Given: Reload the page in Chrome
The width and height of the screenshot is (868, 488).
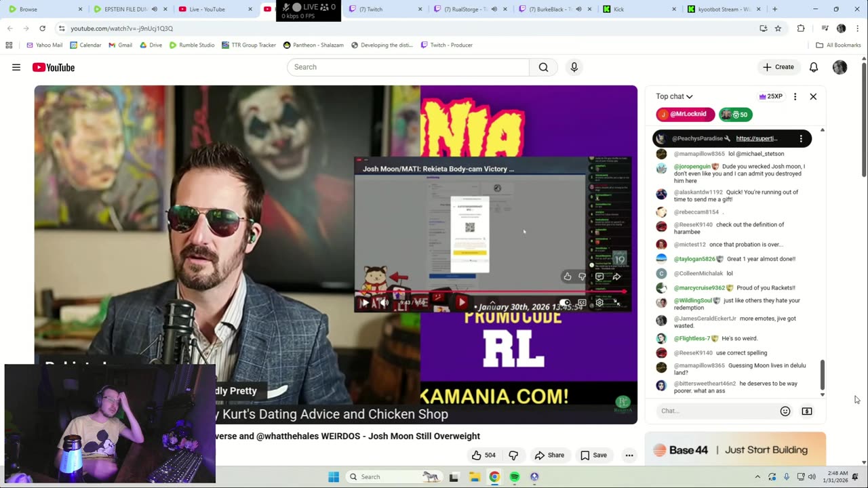Looking at the screenshot, I should click(42, 28).
